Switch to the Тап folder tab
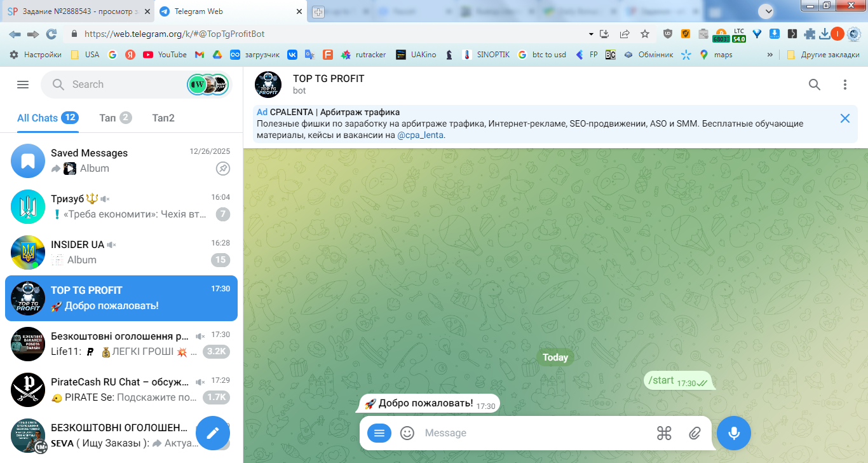This screenshot has height=463, width=868. click(x=115, y=118)
